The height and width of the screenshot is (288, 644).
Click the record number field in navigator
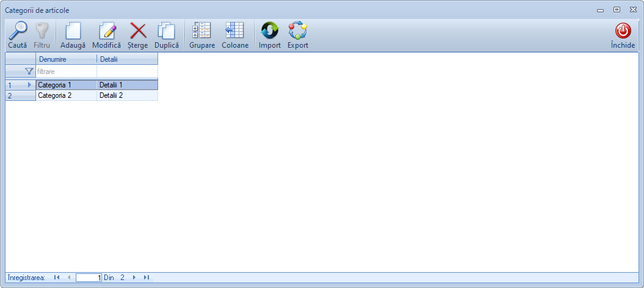point(89,278)
